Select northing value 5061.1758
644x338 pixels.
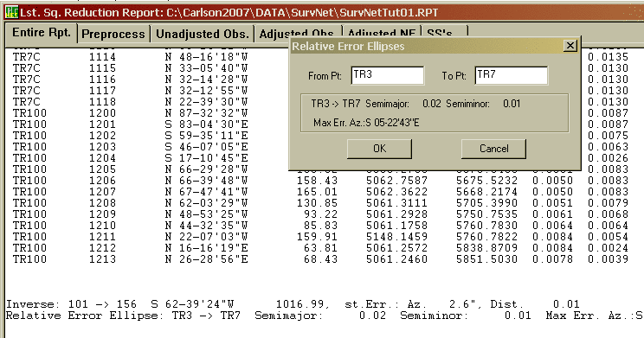[396, 226]
